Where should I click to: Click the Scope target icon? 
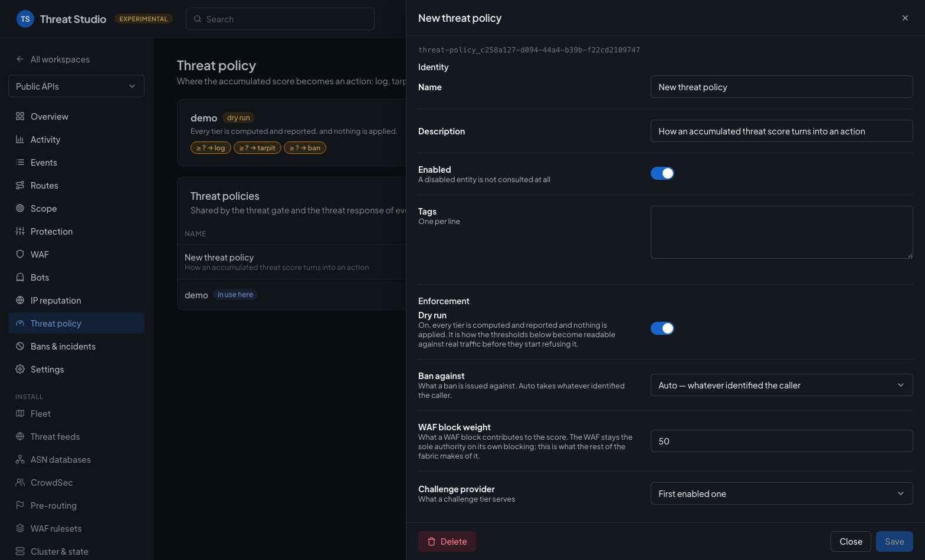coord(20,208)
